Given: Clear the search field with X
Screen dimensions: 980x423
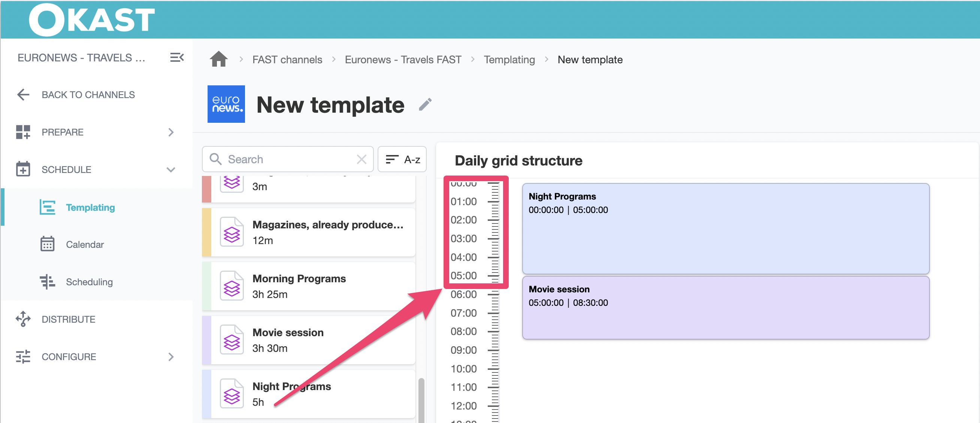Looking at the screenshot, I should coord(362,159).
